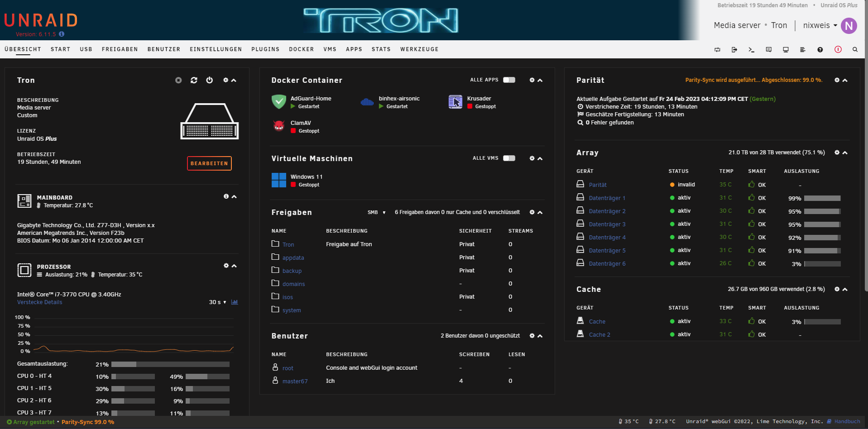Image resolution: width=868 pixels, height=429 pixels.
Task: Open the PLUGINS menu tab
Action: tap(266, 49)
